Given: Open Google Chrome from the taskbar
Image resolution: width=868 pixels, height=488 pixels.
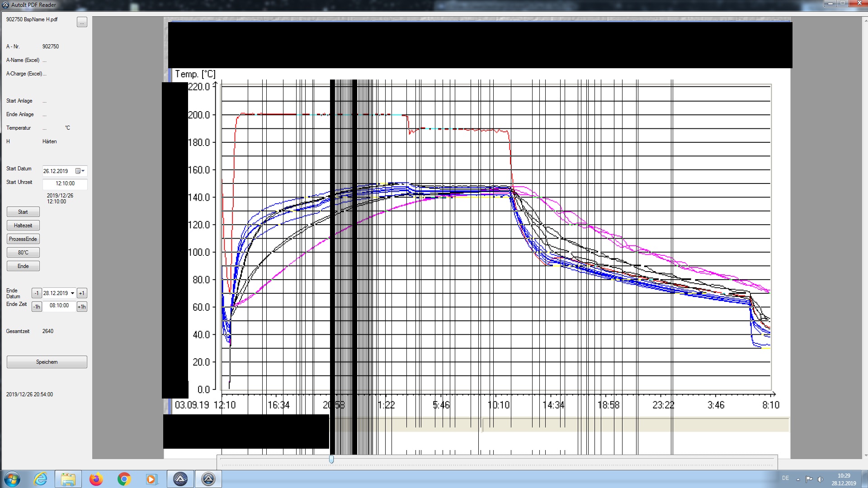Looking at the screenshot, I should click(124, 479).
